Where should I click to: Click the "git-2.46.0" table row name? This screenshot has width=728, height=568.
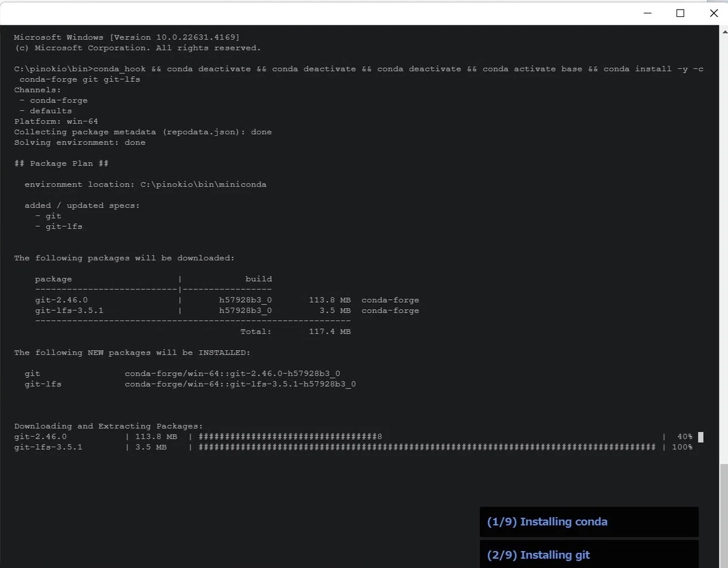[x=61, y=300]
